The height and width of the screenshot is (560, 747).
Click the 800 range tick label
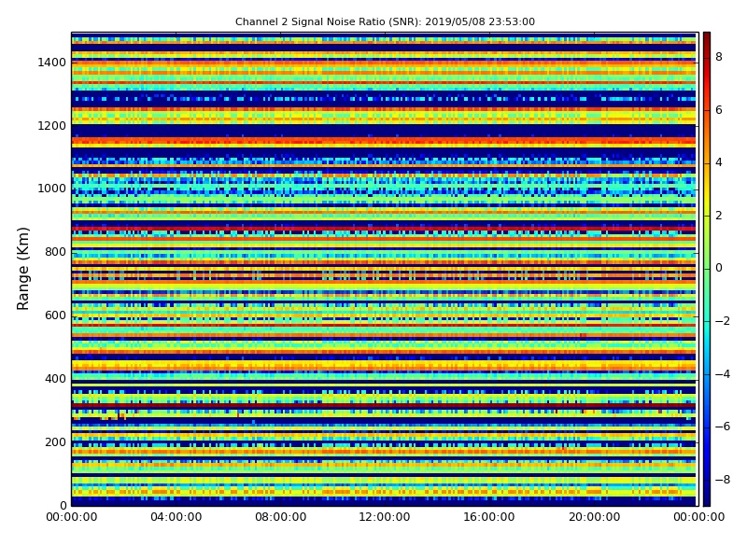coord(55,252)
